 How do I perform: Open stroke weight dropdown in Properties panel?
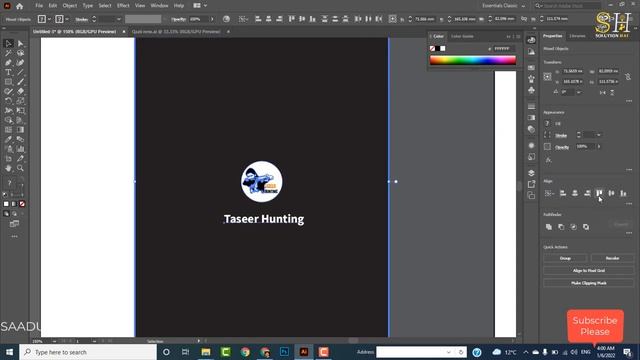[x=599, y=135]
